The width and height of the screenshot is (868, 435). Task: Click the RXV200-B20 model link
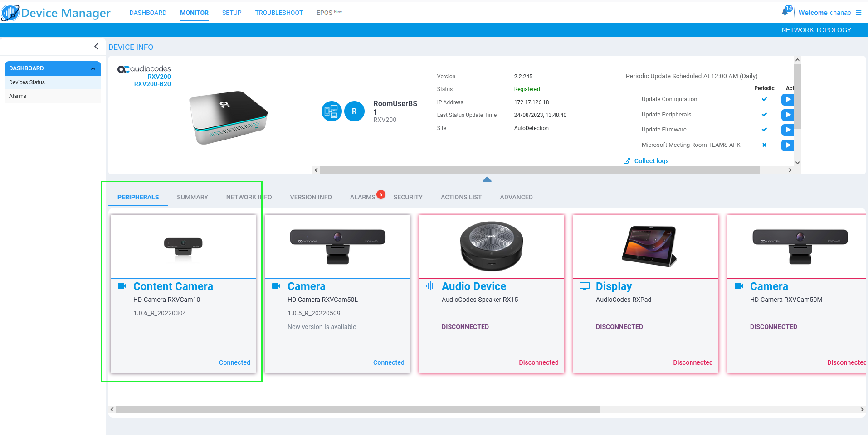click(152, 84)
